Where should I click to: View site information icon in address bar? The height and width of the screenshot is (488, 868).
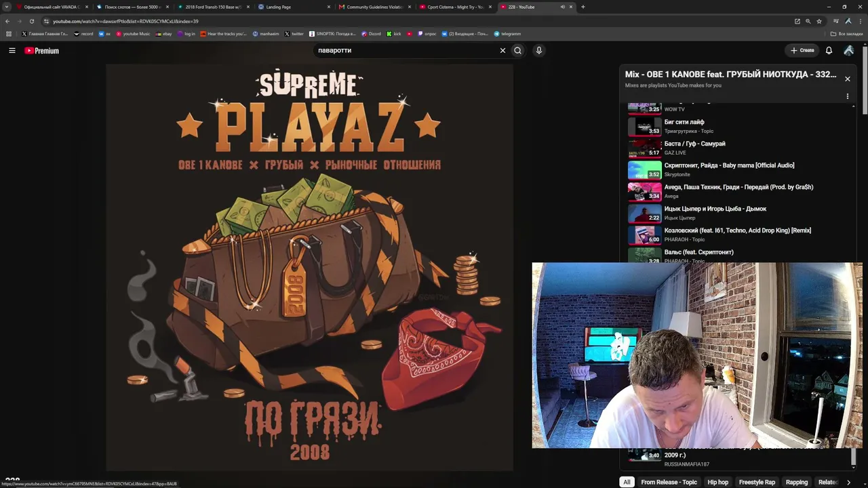pyautogui.click(x=46, y=21)
